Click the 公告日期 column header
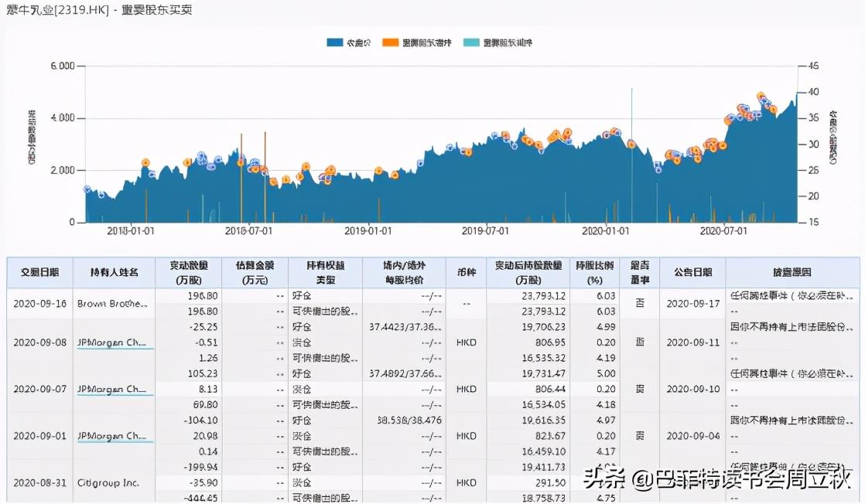Image resolution: width=865 pixels, height=504 pixels. 692,273
